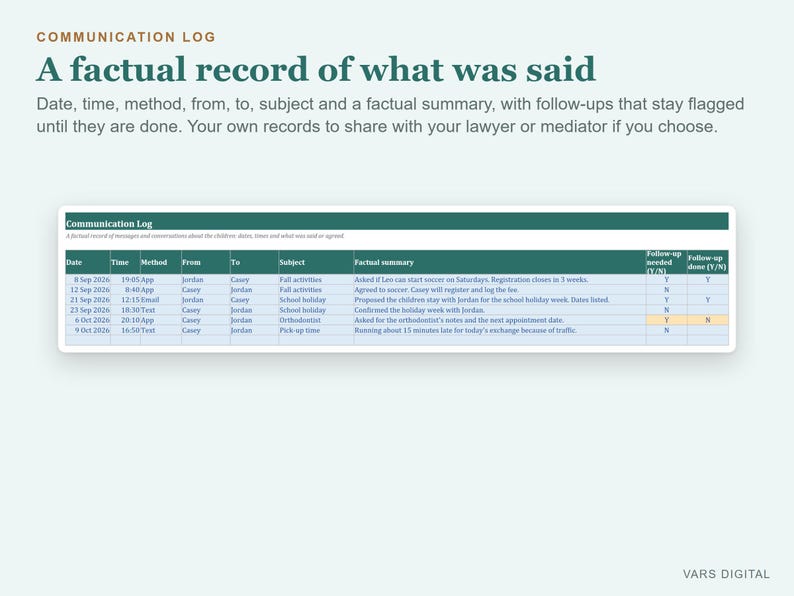Select the Subject column header
The height and width of the screenshot is (596, 794).
click(x=316, y=262)
